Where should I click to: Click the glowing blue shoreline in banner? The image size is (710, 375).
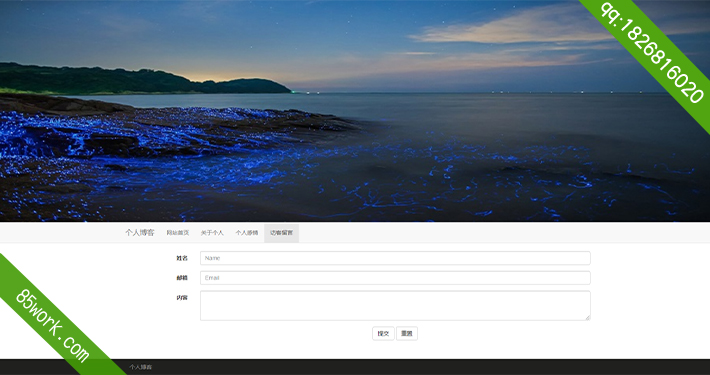tap(136, 136)
